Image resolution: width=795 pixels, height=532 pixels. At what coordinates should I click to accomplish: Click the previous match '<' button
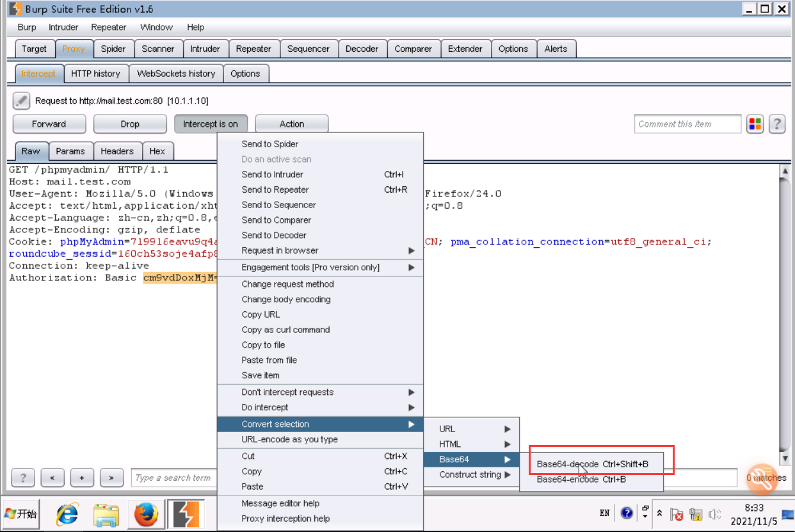click(x=52, y=478)
